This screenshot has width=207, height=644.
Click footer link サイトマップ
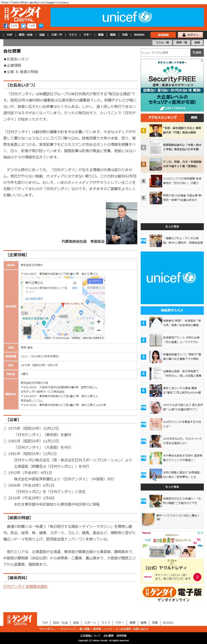click(x=68, y=629)
